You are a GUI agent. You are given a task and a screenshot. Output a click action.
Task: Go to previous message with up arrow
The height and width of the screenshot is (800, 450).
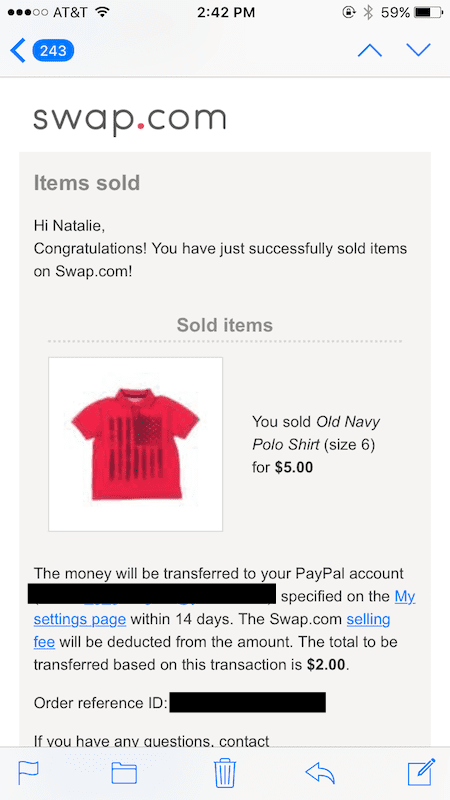370,50
